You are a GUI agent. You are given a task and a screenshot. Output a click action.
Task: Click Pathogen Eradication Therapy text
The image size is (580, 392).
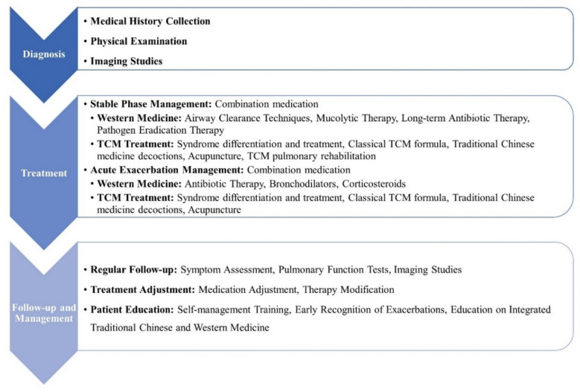coord(161,130)
